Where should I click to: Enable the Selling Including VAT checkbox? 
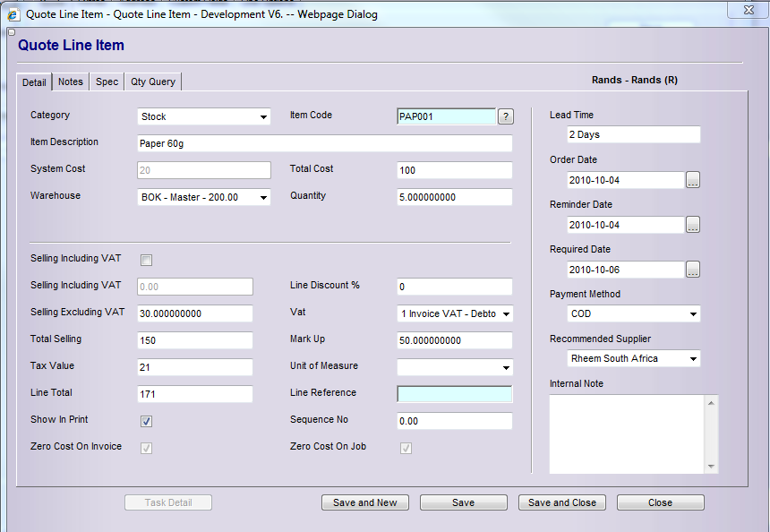point(147,261)
